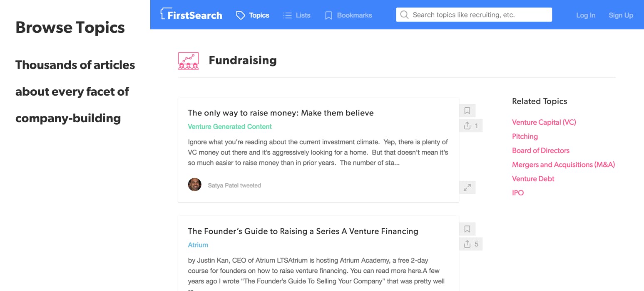Share the 'Make them believe' article
The height and width of the screenshot is (291, 644).
point(467,126)
